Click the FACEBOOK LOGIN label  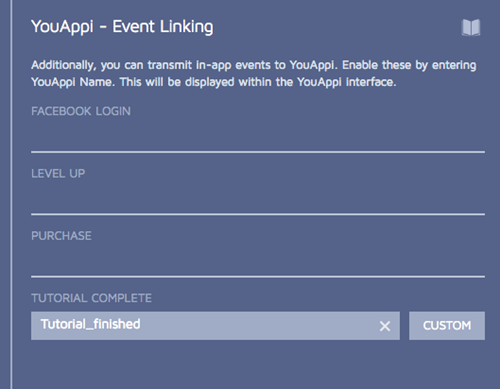pos(81,111)
